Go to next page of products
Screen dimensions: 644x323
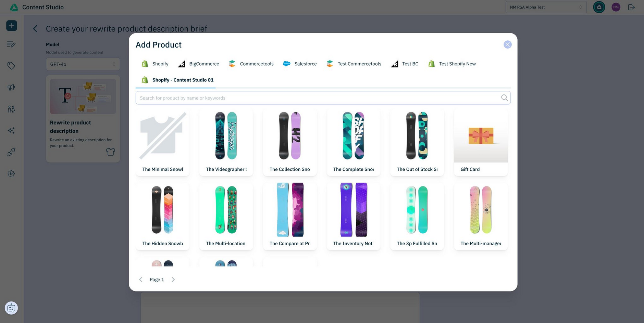click(173, 280)
